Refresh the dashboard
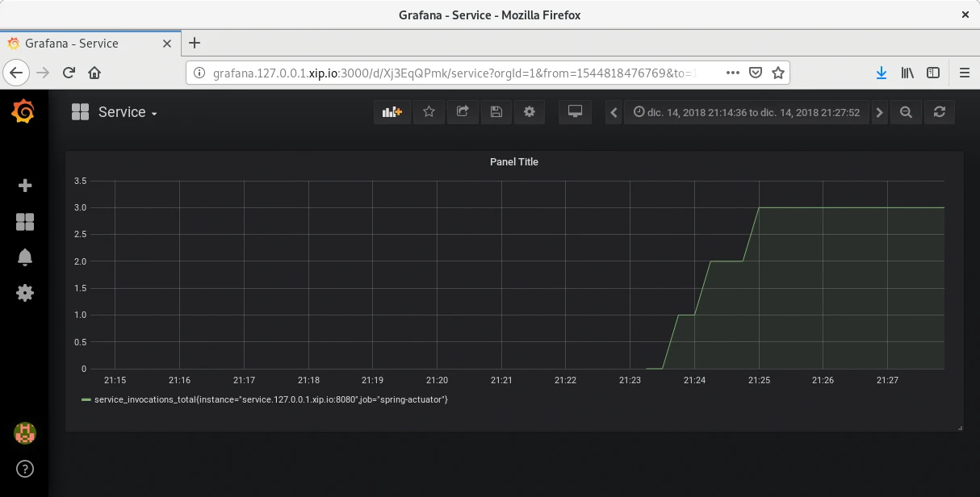This screenshot has width=980, height=497. tap(939, 113)
